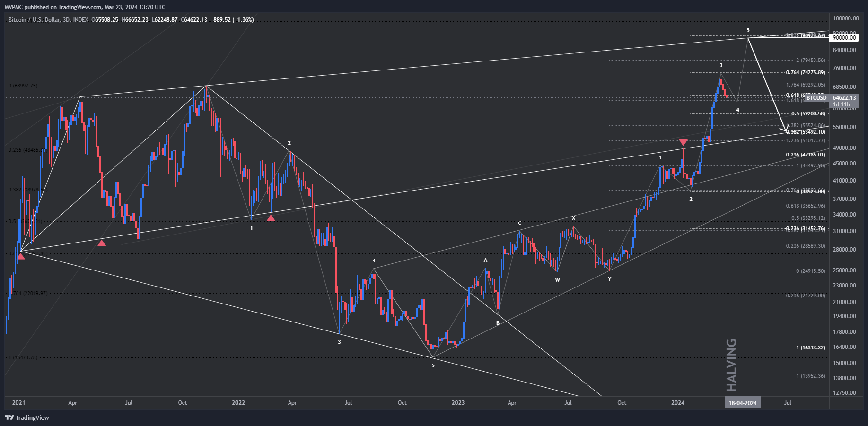868x426 pixels.
Task: Click the TradingView logo in the footer
Action: pyautogui.click(x=27, y=417)
